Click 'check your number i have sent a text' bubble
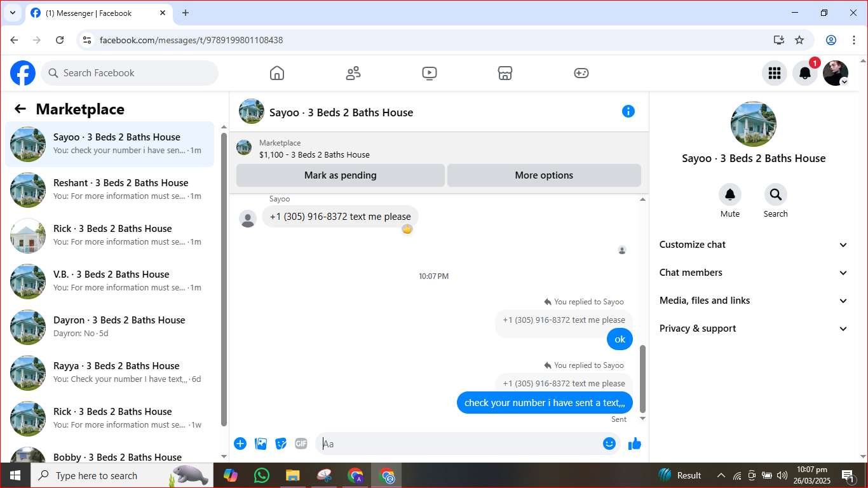Image resolution: width=868 pixels, height=488 pixels. pyautogui.click(x=545, y=403)
